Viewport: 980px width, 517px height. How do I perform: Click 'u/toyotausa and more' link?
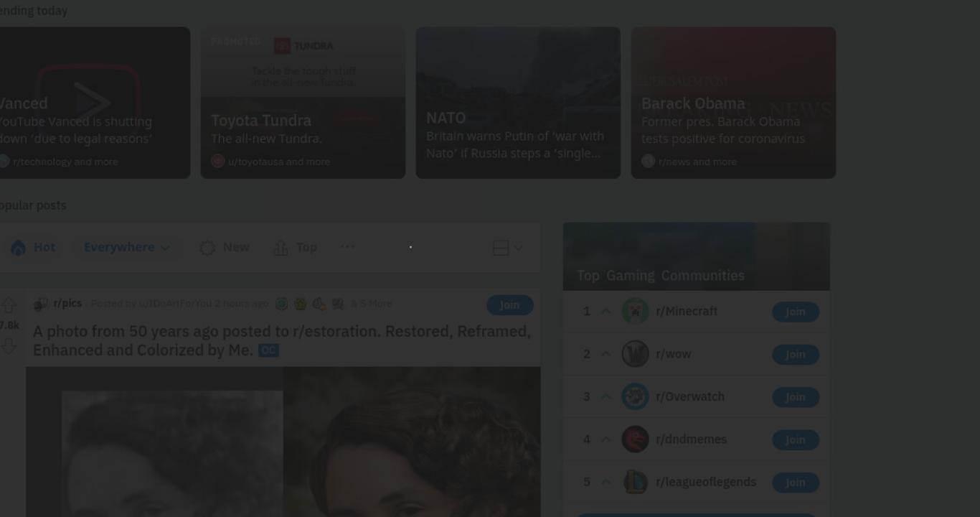[279, 162]
